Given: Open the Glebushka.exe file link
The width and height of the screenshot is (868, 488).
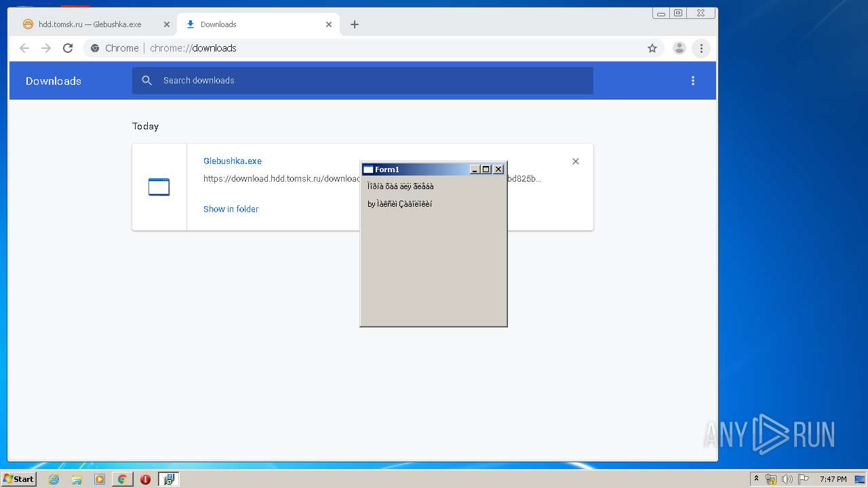Looking at the screenshot, I should (233, 161).
